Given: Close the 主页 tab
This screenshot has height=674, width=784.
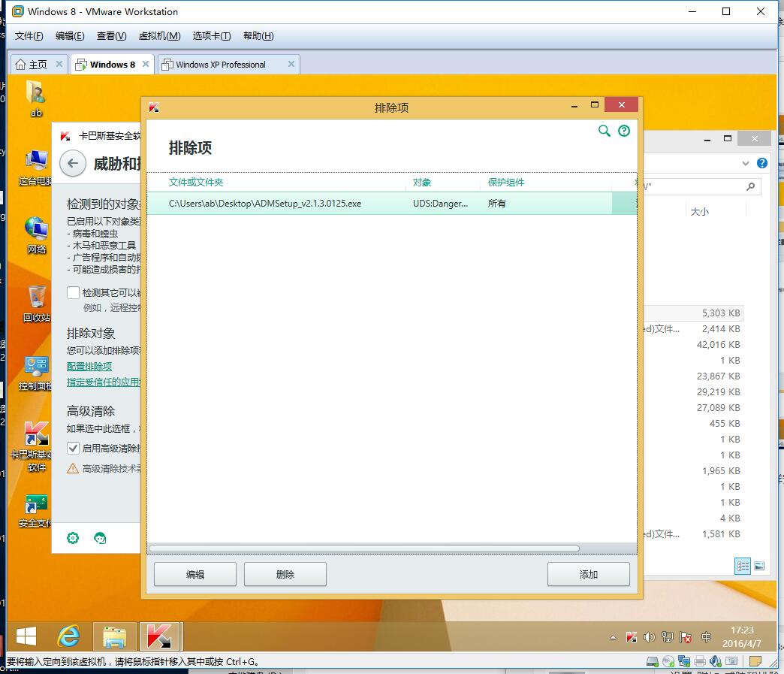Looking at the screenshot, I should 59,64.
